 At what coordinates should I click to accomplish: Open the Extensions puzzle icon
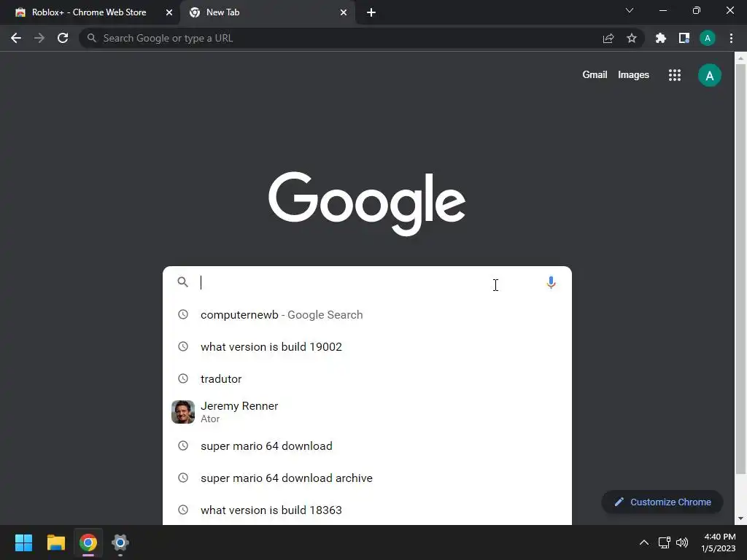pos(661,38)
